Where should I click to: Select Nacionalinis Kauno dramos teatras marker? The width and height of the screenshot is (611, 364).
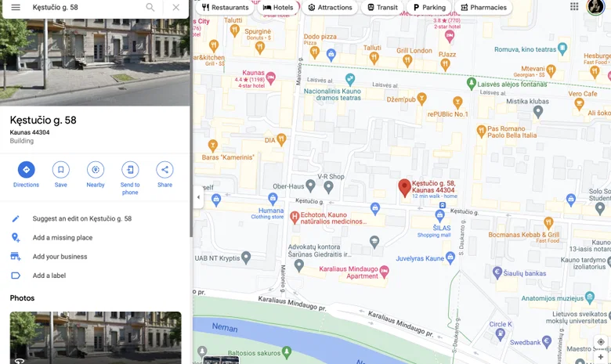point(350,79)
